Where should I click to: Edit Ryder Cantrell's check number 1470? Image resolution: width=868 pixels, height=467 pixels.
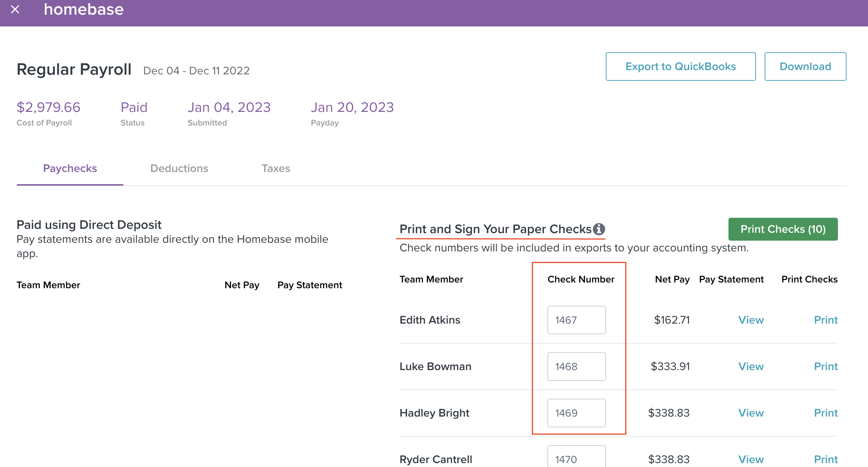(576, 458)
